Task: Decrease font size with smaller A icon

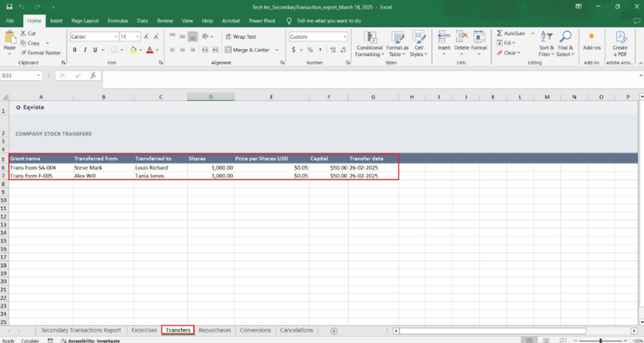Action: pyautogui.click(x=156, y=36)
